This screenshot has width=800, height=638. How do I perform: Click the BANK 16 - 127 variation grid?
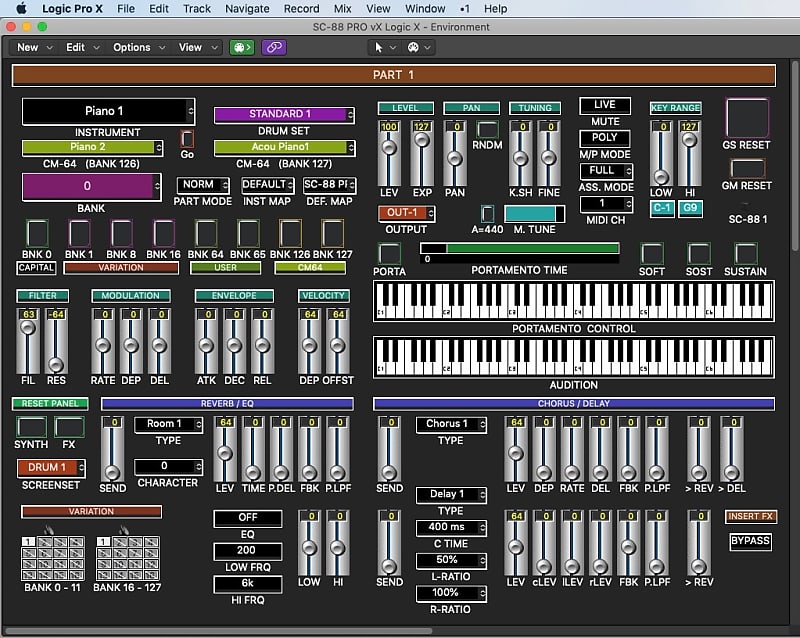point(128,558)
